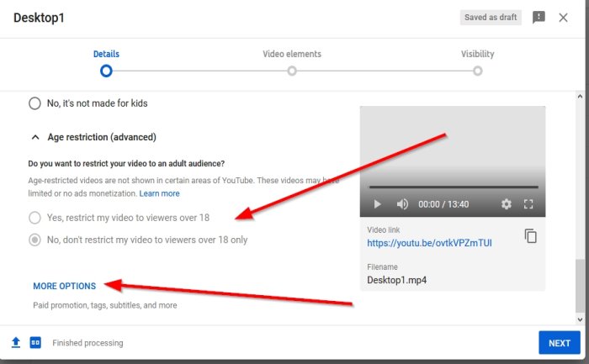
Task: Play the video preview
Action: (378, 204)
